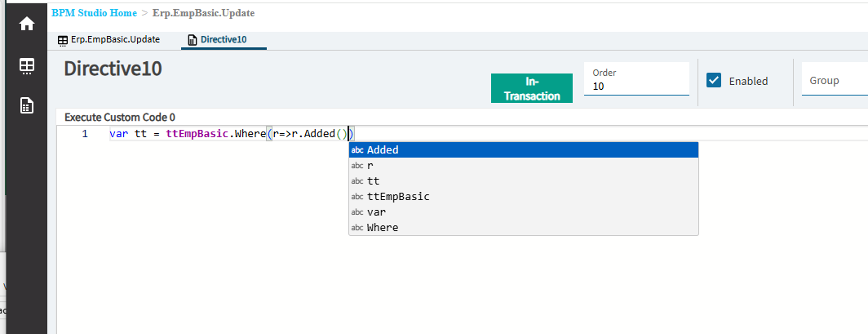
Task: Click the In-Transaction button
Action: click(x=532, y=88)
